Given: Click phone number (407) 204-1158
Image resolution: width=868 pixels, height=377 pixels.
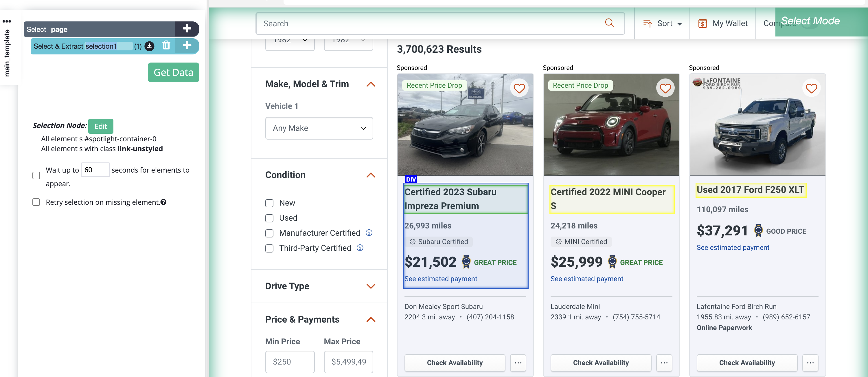Looking at the screenshot, I should [x=490, y=317].
